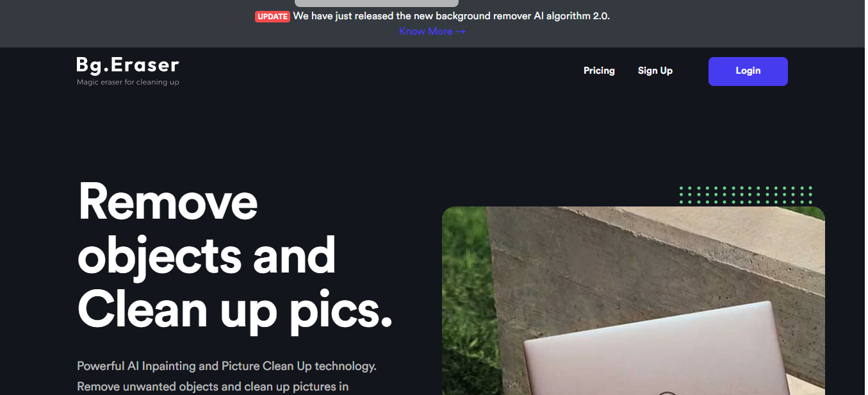Select the 'Remove objects and Clean up pics.' heading
Viewport: 868px width, 395px height.
coord(234,255)
